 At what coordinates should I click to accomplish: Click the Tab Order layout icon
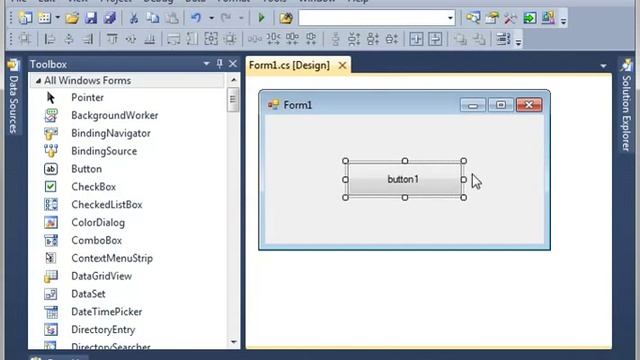coord(503,39)
